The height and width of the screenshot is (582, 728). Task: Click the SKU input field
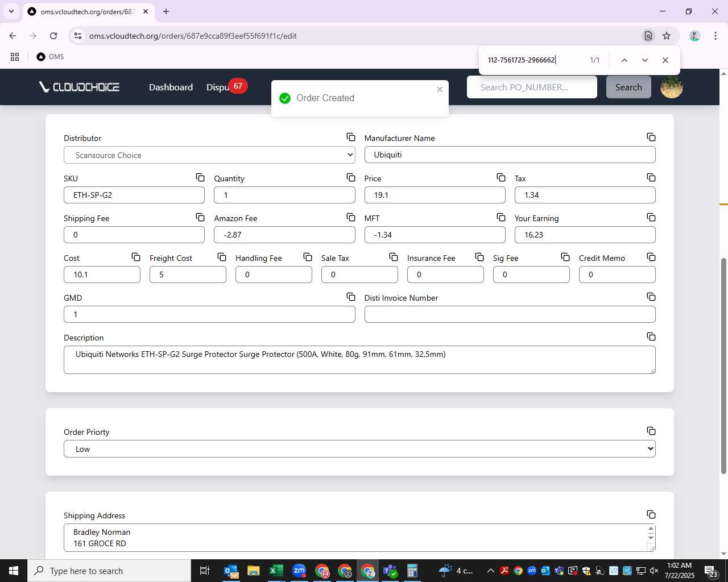(134, 195)
